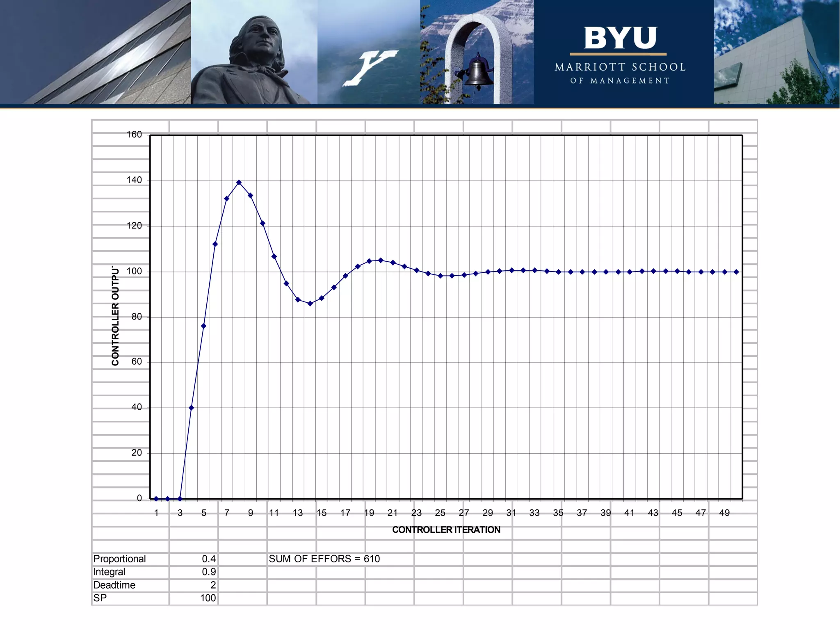Select the Deadtime value cell 2

[194, 585]
